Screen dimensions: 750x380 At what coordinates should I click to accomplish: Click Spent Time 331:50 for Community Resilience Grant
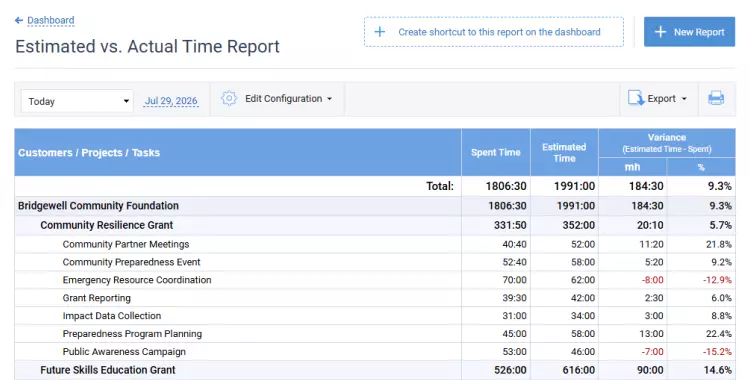click(510, 225)
